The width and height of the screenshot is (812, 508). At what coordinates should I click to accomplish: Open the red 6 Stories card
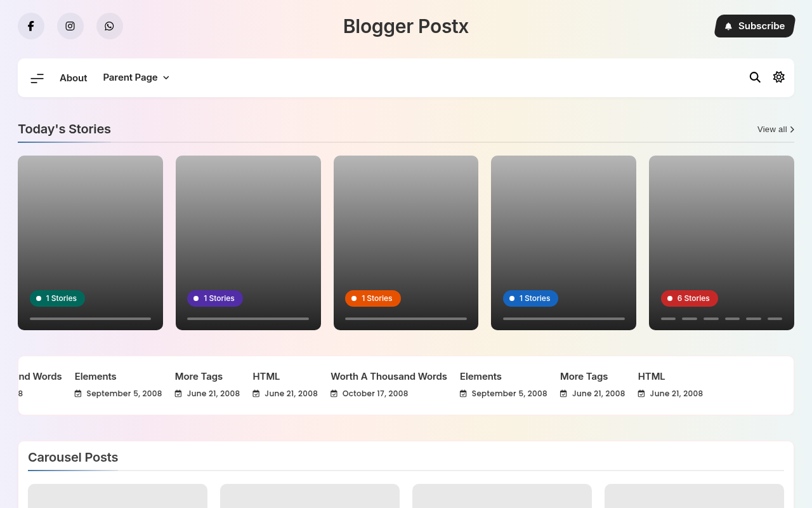pyautogui.click(x=721, y=243)
